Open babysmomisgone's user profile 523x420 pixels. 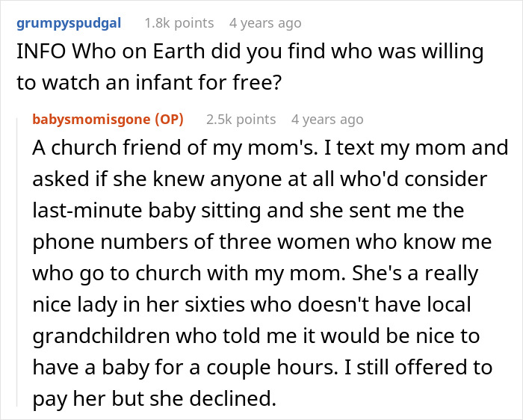point(91,119)
